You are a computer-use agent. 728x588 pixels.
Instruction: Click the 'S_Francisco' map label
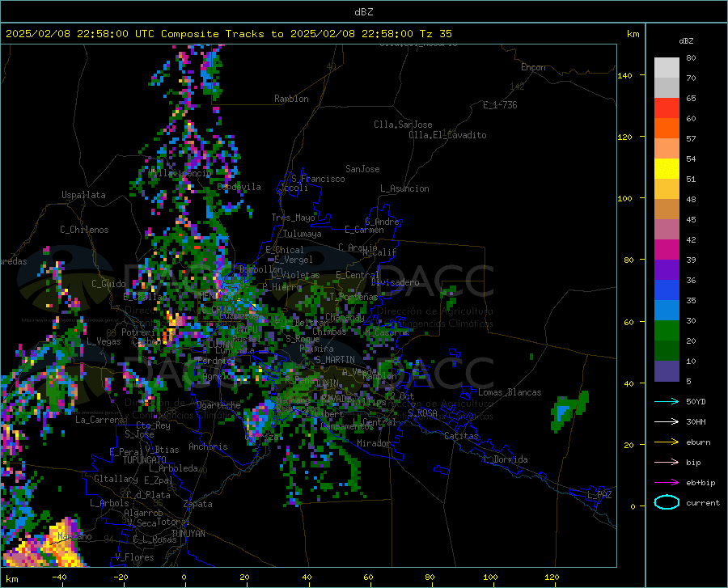coord(318,179)
